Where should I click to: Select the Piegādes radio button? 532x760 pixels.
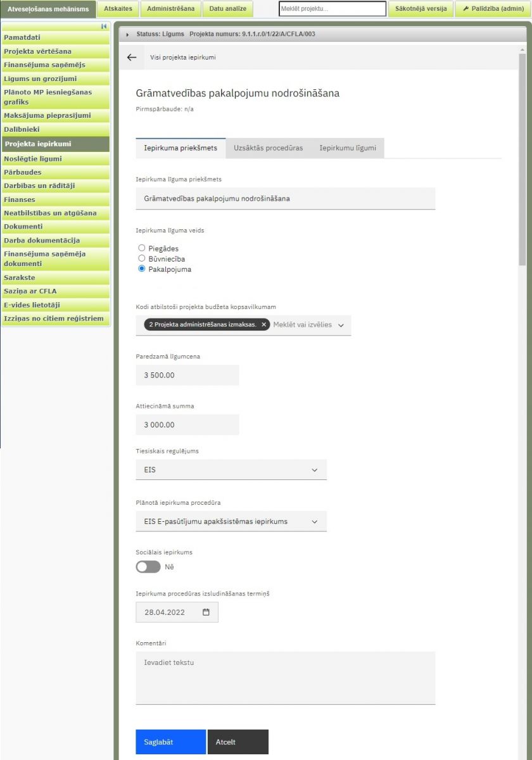[142, 248]
